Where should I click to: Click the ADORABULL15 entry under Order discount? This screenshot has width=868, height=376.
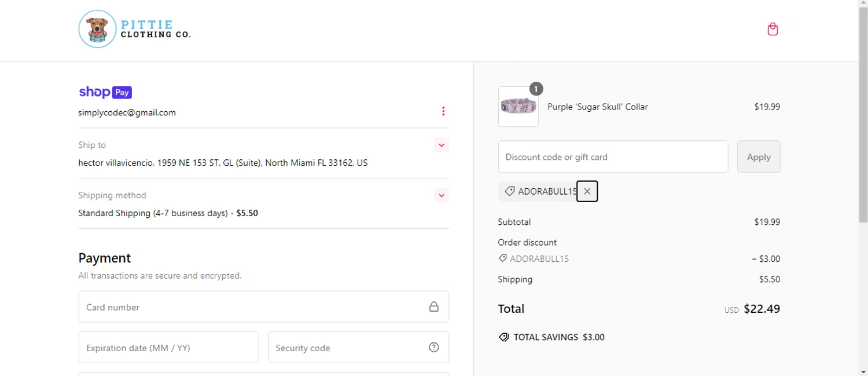(534, 259)
